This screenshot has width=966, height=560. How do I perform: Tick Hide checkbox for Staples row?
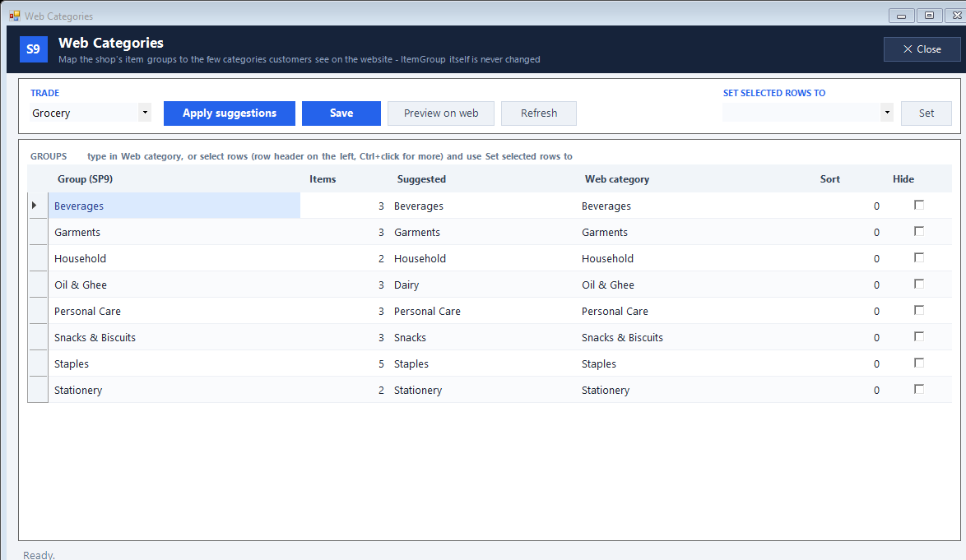919,363
